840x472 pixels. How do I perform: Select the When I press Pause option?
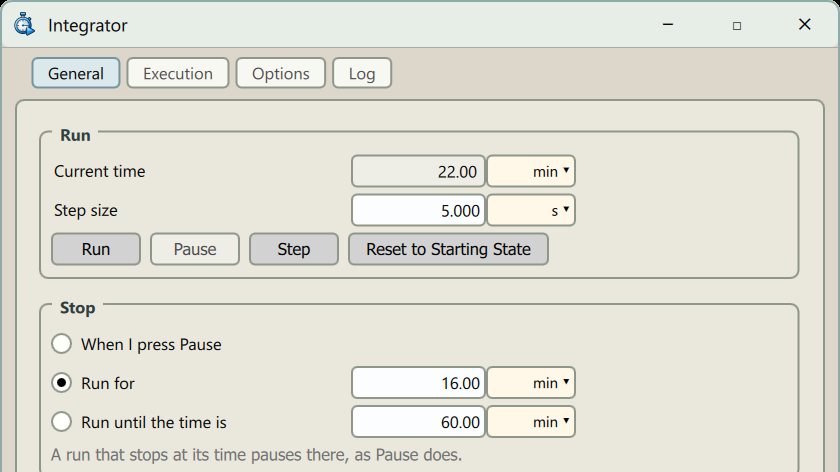click(62, 344)
